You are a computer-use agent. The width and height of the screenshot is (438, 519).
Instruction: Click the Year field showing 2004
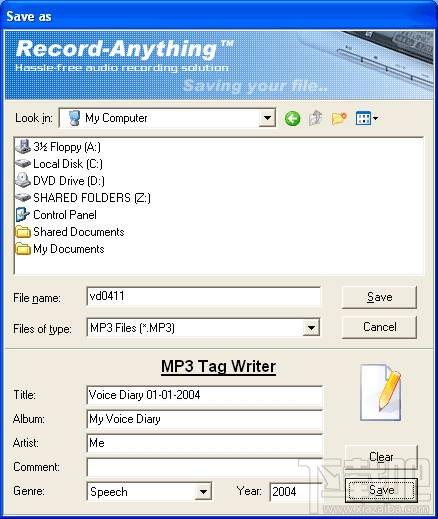[x=295, y=491]
